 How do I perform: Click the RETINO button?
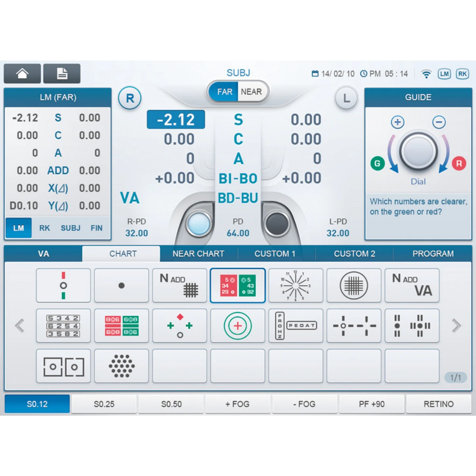tap(438, 404)
